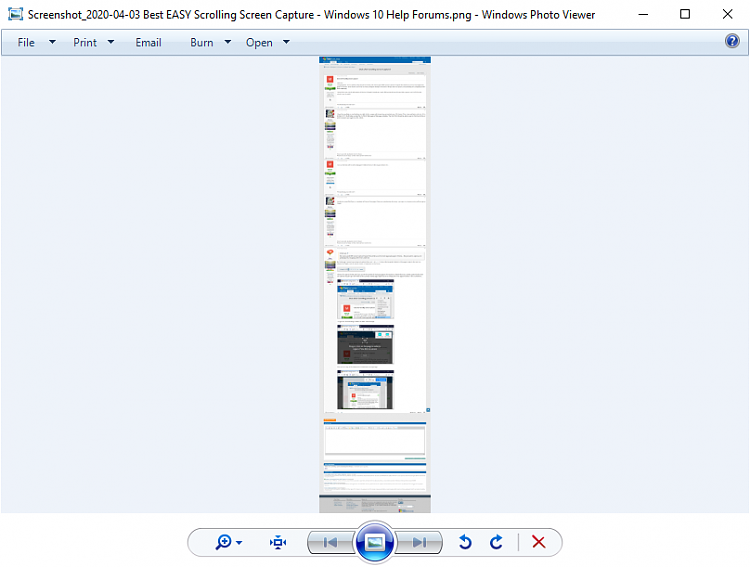Click the Email menu item
750x567 pixels.
(148, 43)
